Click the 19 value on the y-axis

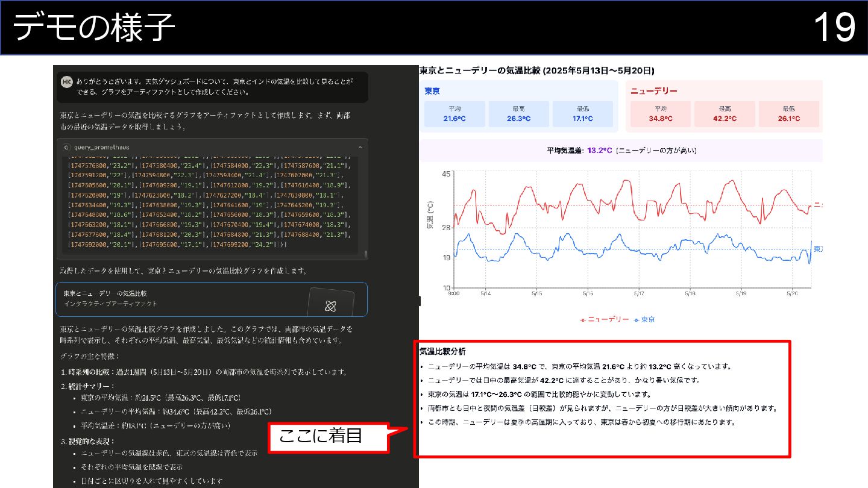pyautogui.click(x=447, y=258)
